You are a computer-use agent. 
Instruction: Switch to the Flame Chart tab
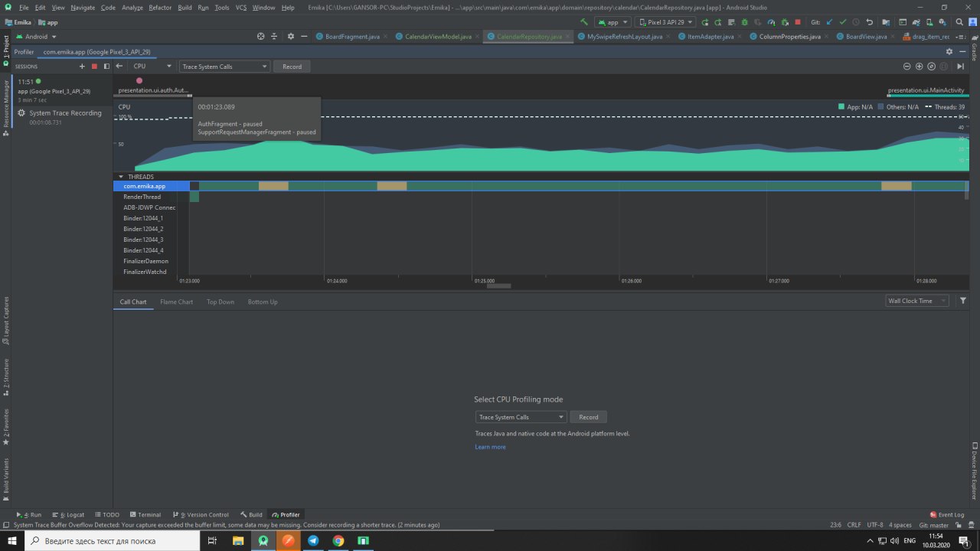click(176, 302)
